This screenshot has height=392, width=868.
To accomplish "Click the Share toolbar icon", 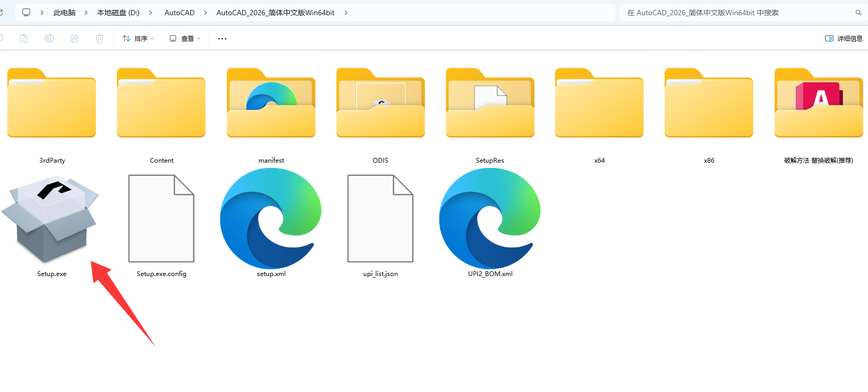I will click(74, 38).
